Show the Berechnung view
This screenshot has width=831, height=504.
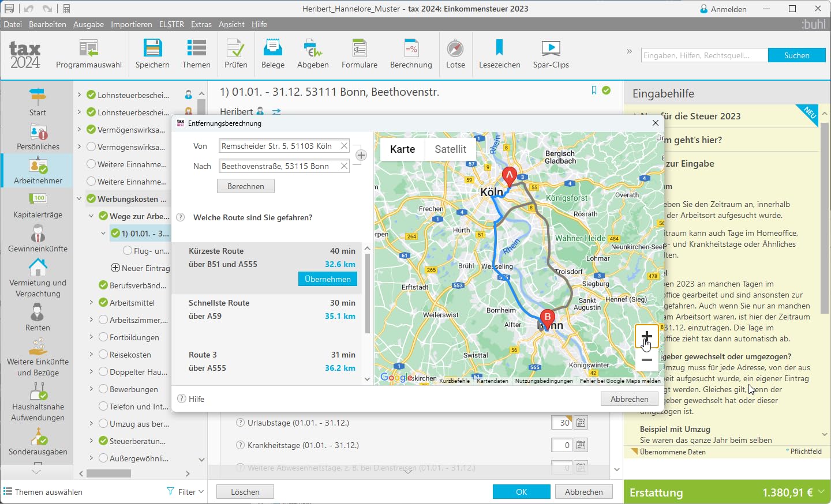click(x=411, y=54)
